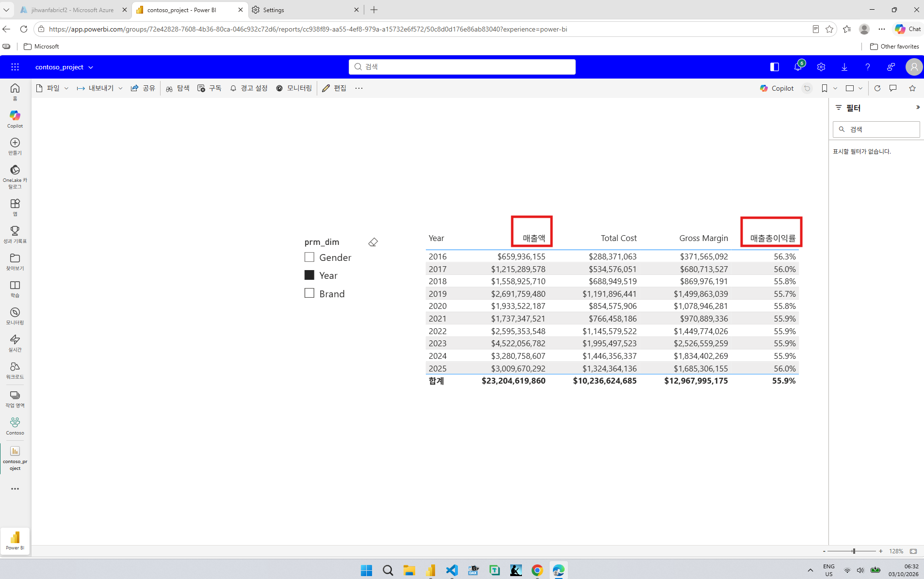Viewport: 924px width, 579px height.
Task: Open the Apps (앱) icon in sidebar
Action: pyautogui.click(x=15, y=207)
